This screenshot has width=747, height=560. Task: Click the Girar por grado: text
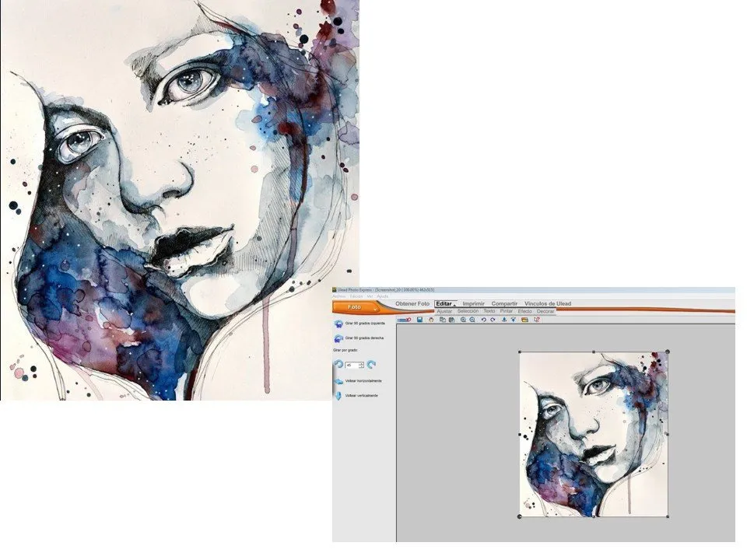(x=345, y=350)
